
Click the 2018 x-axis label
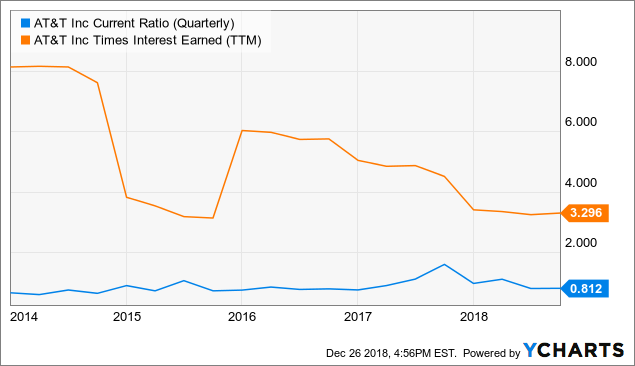coord(474,316)
